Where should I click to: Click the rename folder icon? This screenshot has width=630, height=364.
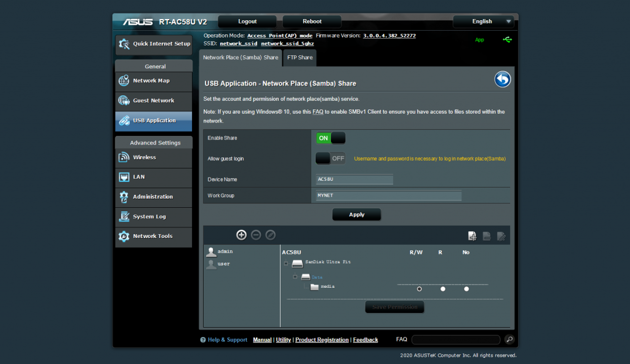(501, 236)
